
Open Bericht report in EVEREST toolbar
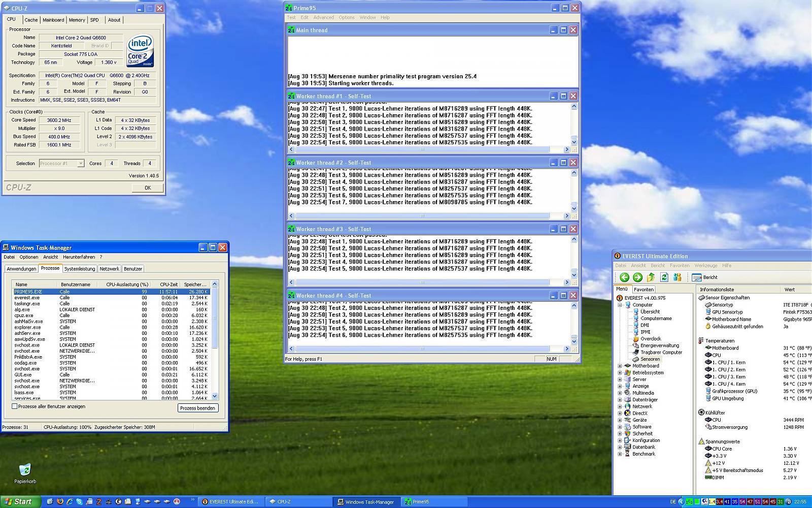click(704, 277)
